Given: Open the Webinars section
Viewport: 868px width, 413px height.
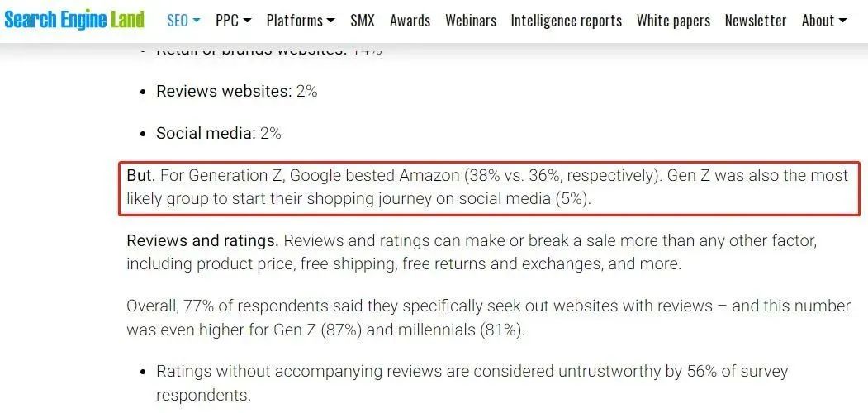Looking at the screenshot, I should point(471,21).
